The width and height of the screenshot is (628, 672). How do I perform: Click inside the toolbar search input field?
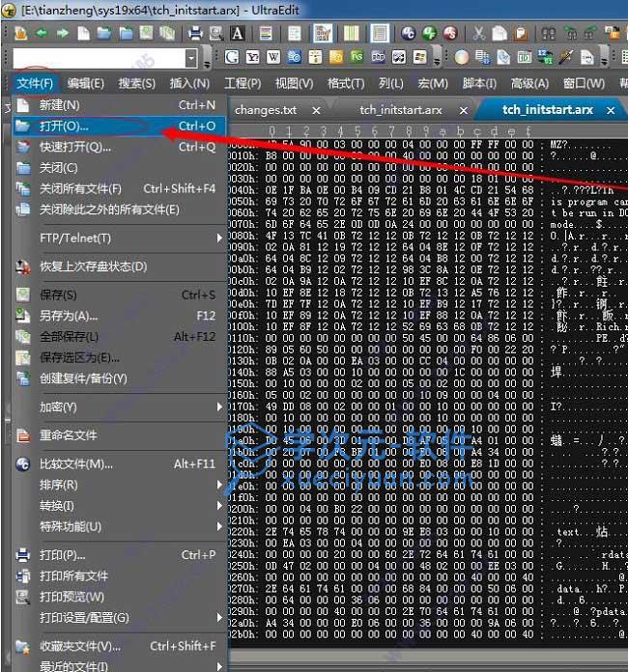(100, 58)
